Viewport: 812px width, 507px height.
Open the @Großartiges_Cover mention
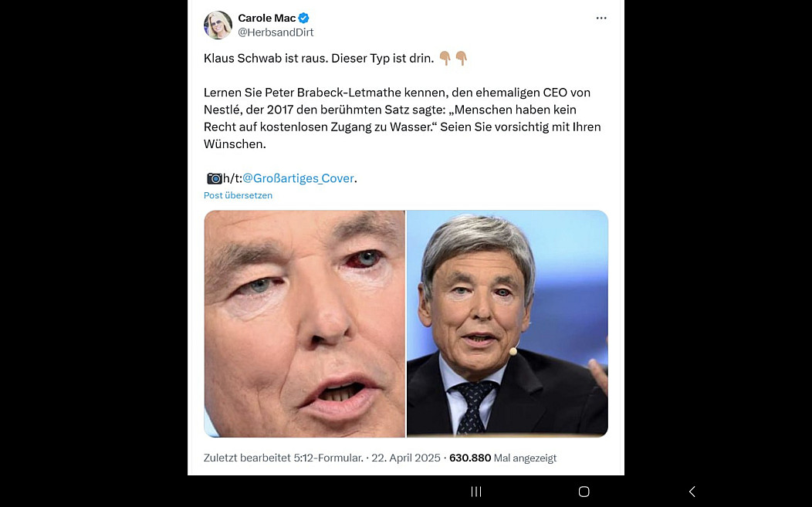[x=298, y=178]
